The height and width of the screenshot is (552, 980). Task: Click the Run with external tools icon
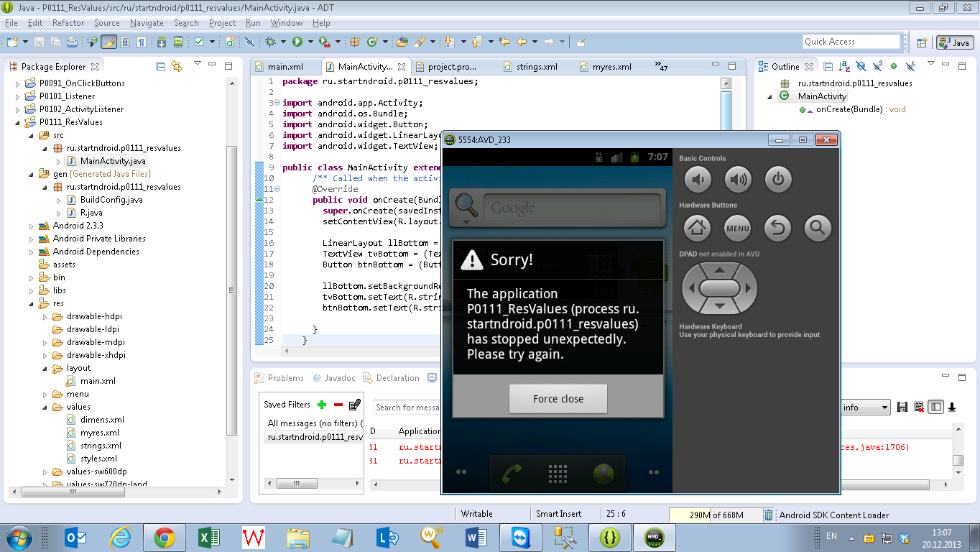[325, 42]
